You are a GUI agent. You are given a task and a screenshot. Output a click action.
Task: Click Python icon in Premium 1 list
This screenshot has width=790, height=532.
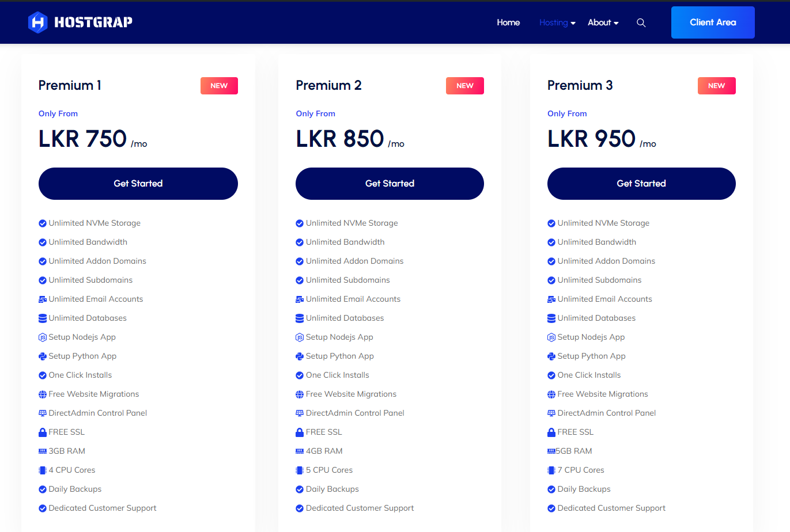tap(43, 356)
